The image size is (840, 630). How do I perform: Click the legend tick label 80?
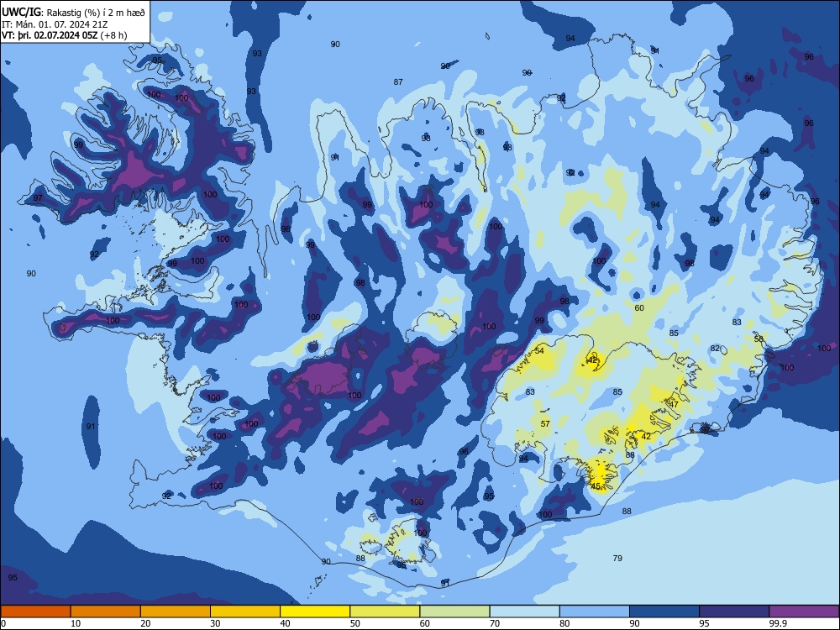coord(564,623)
